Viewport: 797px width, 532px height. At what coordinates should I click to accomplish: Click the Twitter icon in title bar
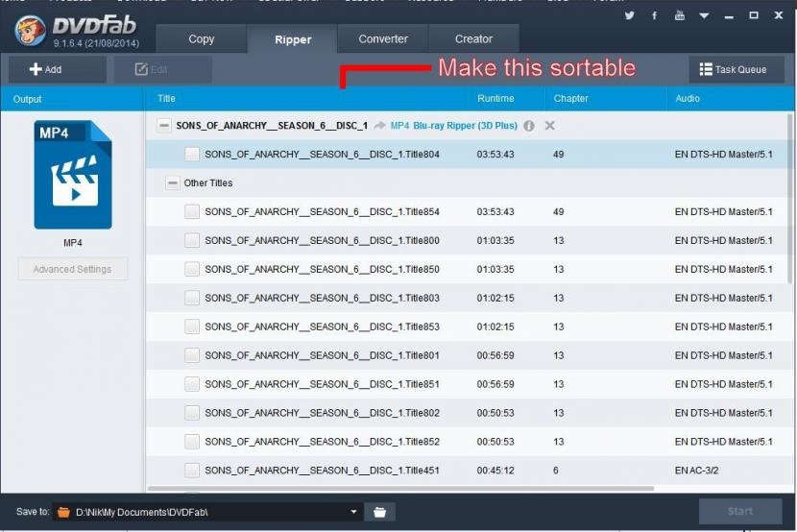pos(629,15)
